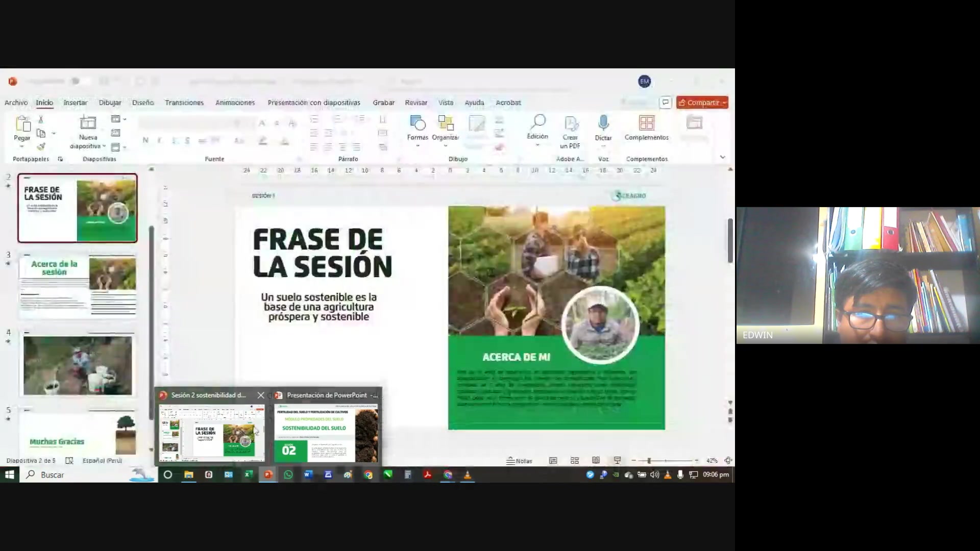Image resolution: width=980 pixels, height=551 pixels.
Task: Switch to Normal view in status bar
Action: point(553,461)
